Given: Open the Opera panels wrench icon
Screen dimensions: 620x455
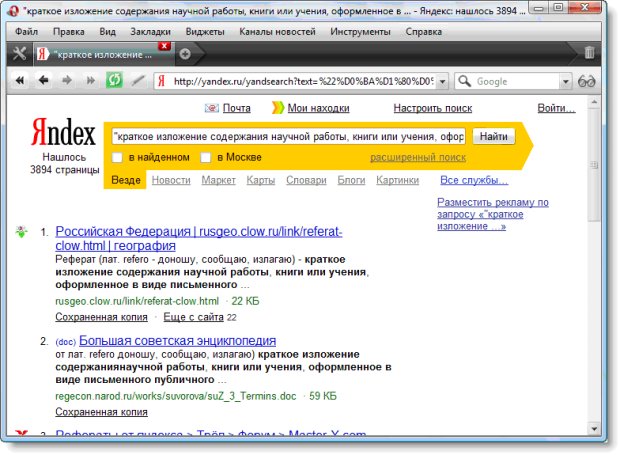Looking at the screenshot, I should point(19,53).
